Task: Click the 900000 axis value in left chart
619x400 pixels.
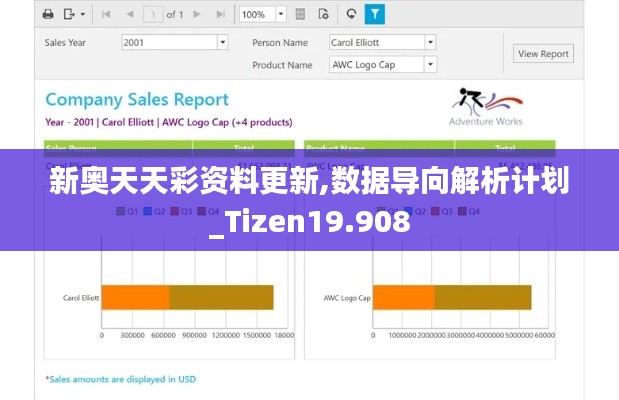Action: point(194,335)
